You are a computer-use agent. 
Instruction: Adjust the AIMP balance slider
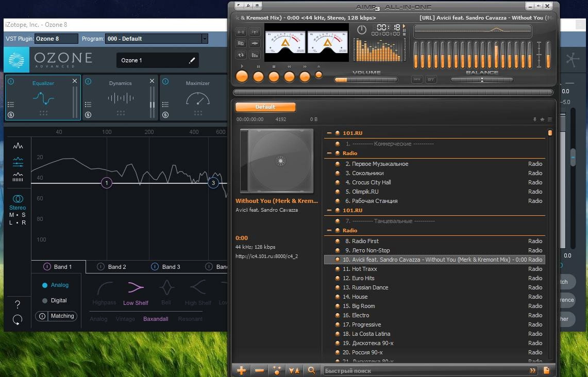point(482,80)
